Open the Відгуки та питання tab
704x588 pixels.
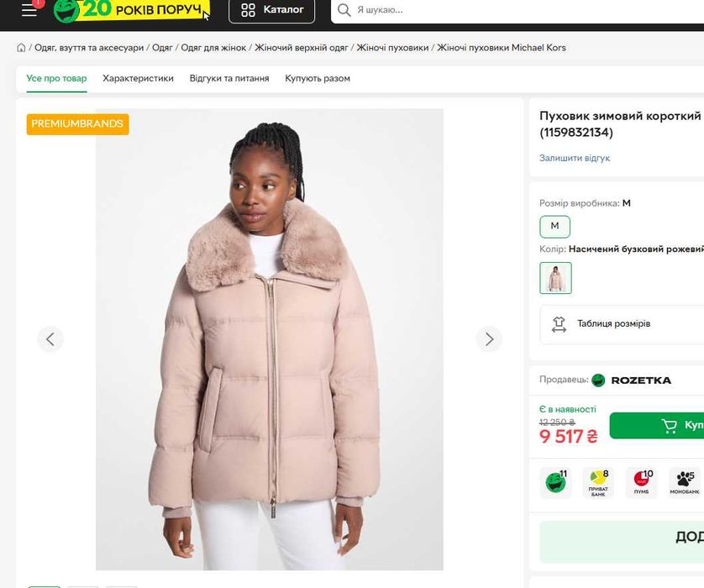(229, 78)
